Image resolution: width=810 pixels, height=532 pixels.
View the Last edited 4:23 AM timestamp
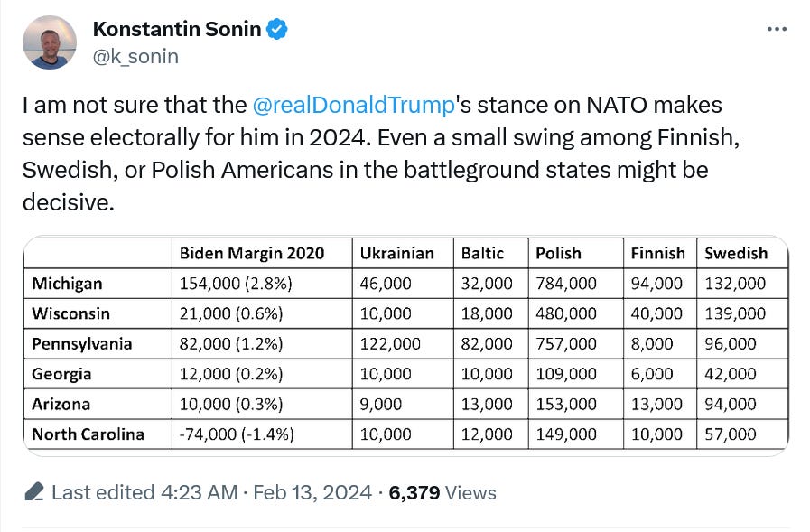click(x=144, y=493)
